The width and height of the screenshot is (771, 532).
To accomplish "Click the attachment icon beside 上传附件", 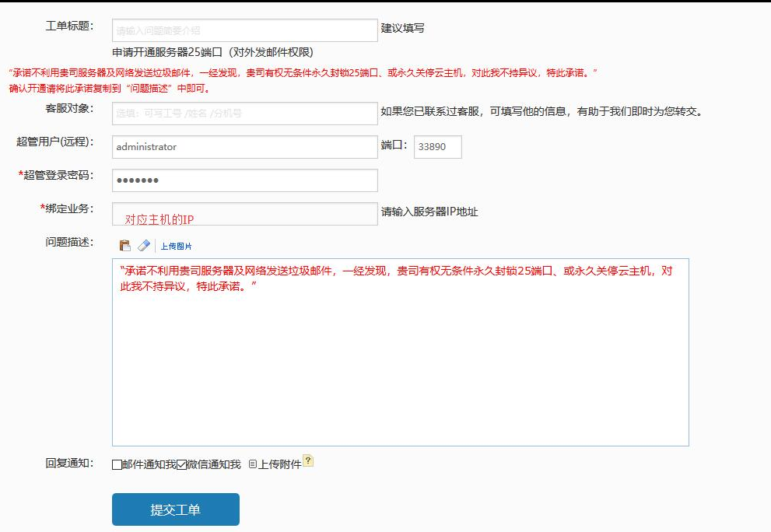I will coord(253,462).
